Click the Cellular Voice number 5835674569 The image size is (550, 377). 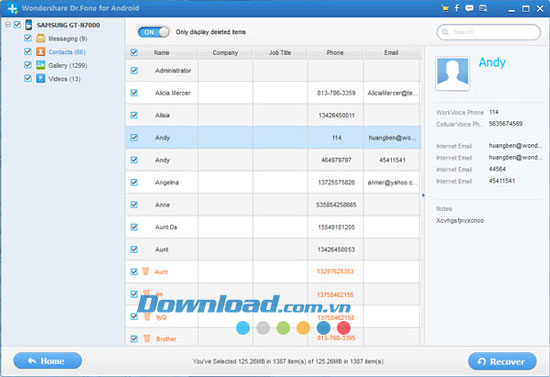pos(505,124)
